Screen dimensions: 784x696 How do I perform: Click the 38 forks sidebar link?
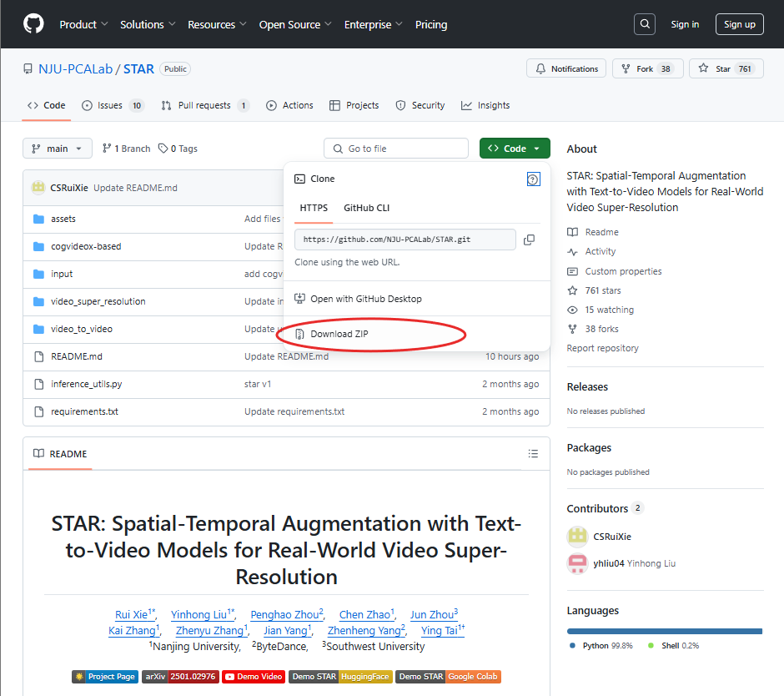[x=602, y=329]
